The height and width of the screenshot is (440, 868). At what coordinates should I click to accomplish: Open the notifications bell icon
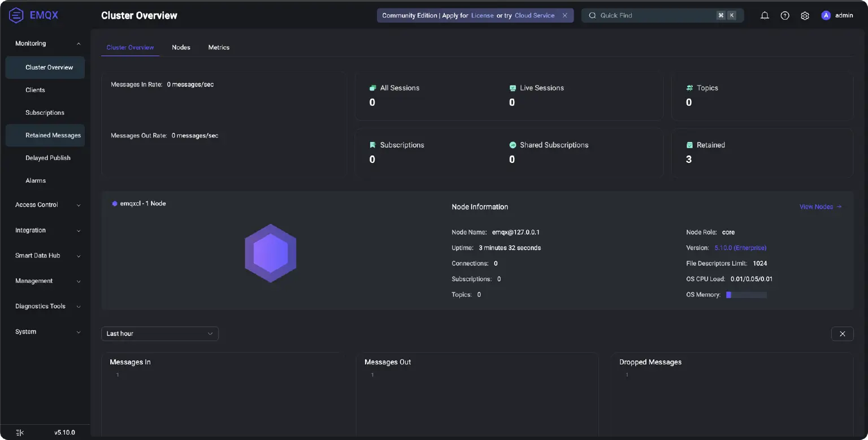tap(765, 16)
